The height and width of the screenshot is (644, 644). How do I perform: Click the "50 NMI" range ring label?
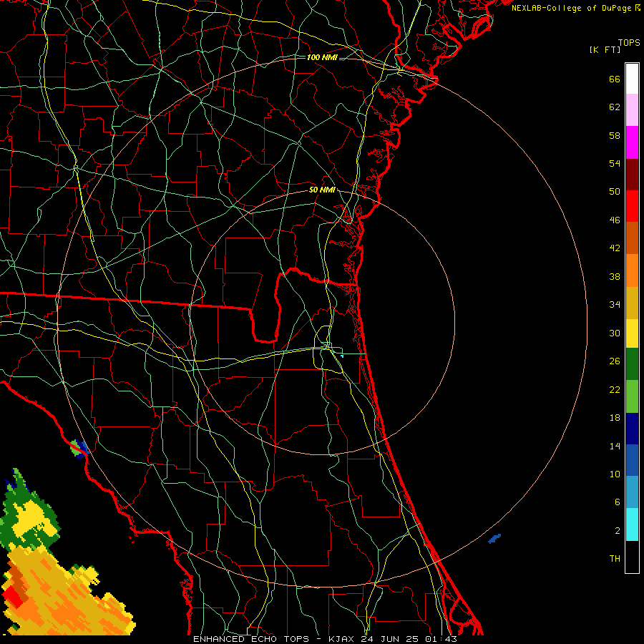[322, 190]
